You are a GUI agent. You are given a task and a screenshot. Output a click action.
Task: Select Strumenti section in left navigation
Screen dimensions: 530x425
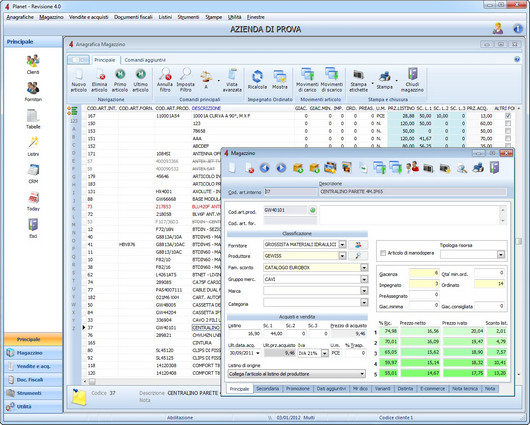[33, 393]
